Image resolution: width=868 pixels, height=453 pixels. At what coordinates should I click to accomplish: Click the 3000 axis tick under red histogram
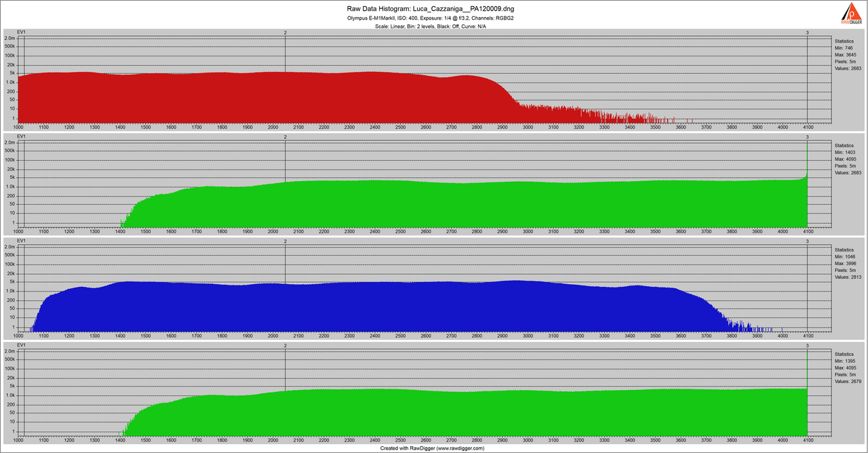(528, 127)
